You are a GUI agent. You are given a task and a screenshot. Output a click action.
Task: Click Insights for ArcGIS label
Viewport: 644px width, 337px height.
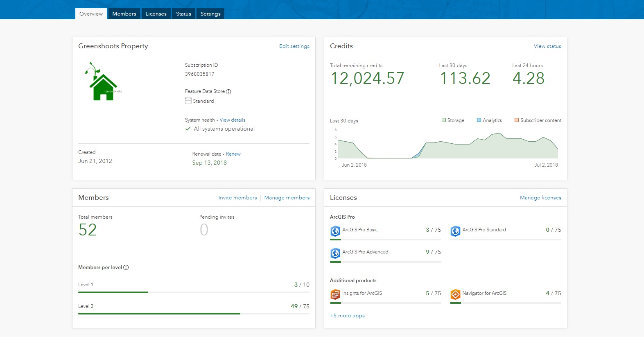pos(362,293)
